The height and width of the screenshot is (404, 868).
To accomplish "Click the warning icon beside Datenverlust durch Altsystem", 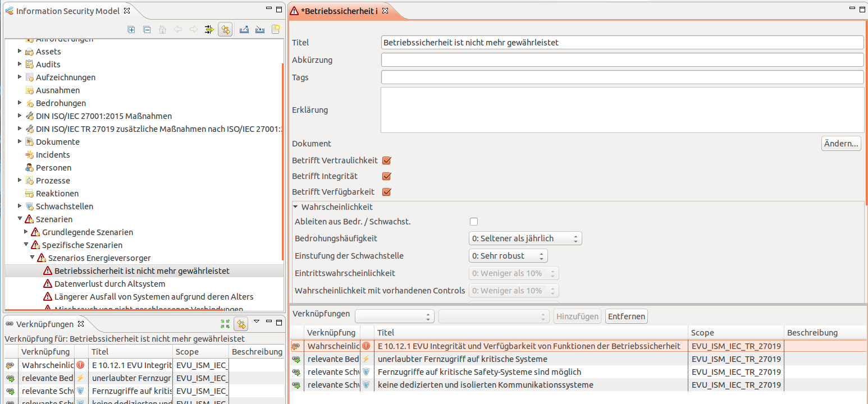I will 48,284.
